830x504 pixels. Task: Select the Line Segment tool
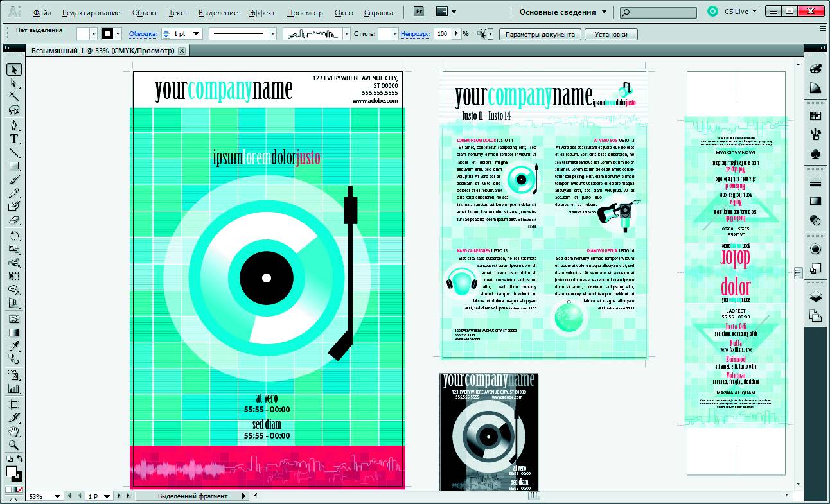tap(14, 153)
